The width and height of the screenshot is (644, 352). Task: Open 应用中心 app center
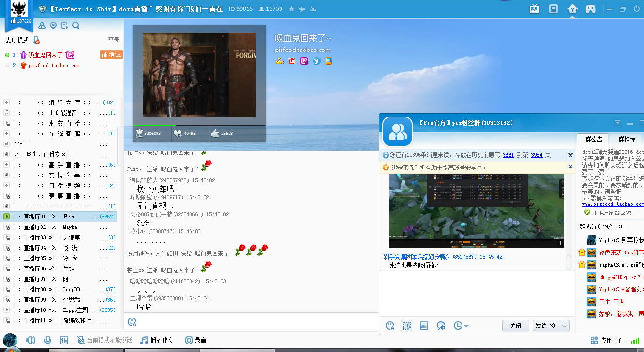pos(607,340)
